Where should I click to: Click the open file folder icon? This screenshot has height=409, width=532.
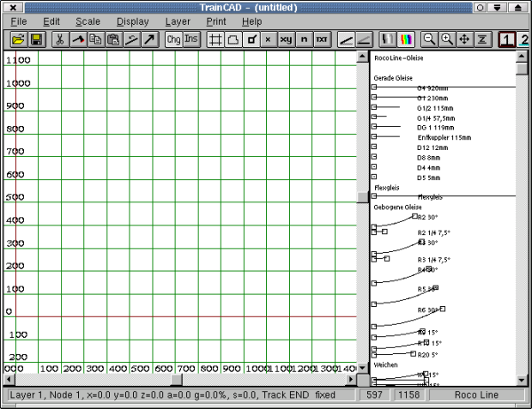[x=19, y=39]
